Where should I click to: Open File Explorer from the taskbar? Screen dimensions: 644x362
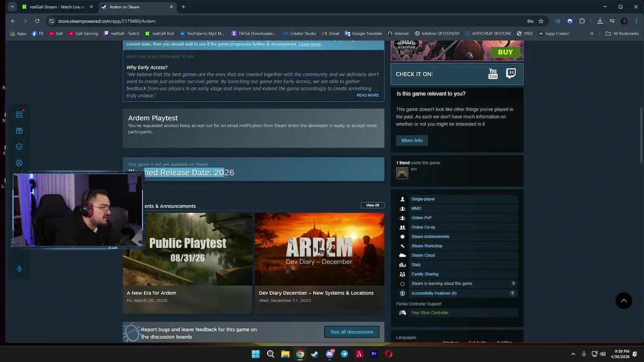[x=285, y=354]
